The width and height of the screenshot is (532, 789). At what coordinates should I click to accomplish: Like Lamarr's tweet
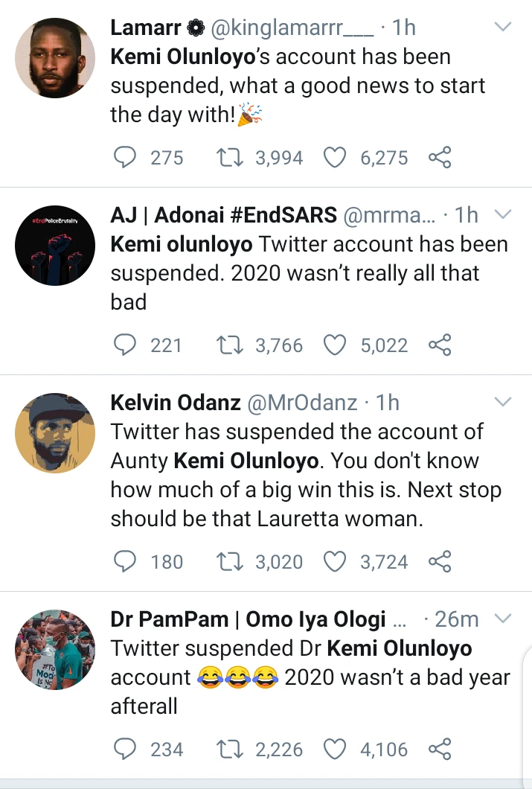(x=336, y=157)
